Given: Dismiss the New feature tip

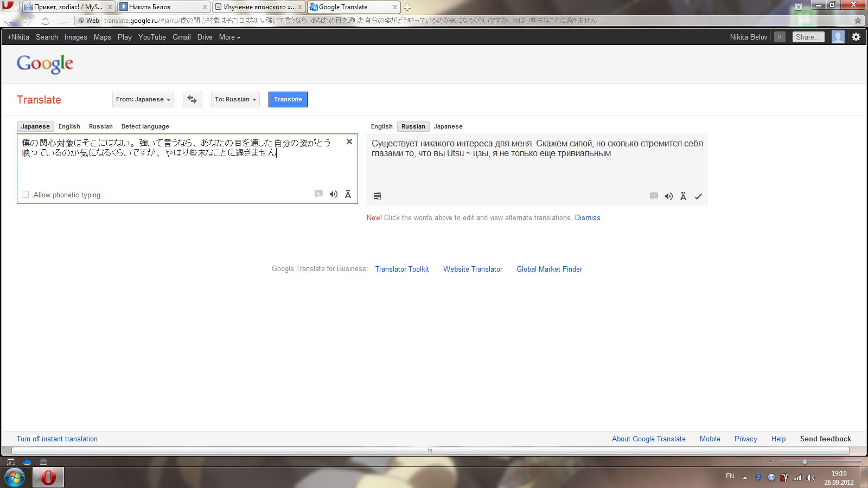Looking at the screenshot, I should point(588,217).
